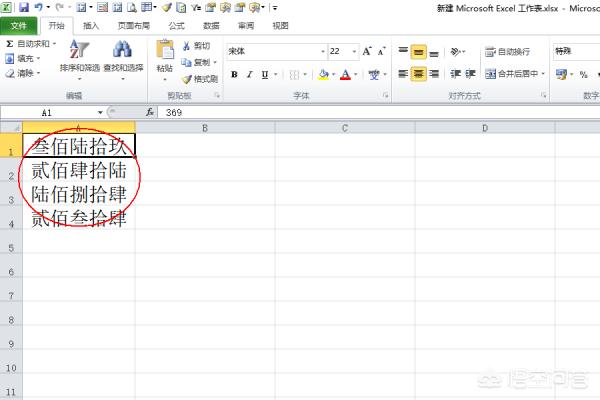This screenshot has width=600, height=400.
Task: Toggle bottom vertical alignment
Action: pos(434,52)
